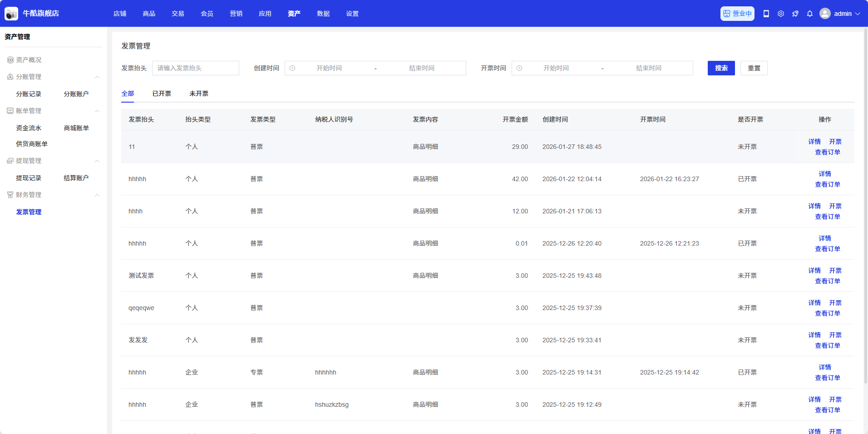Click 开票 link for invoice 11
The height and width of the screenshot is (434, 868).
click(x=835, y=142)
